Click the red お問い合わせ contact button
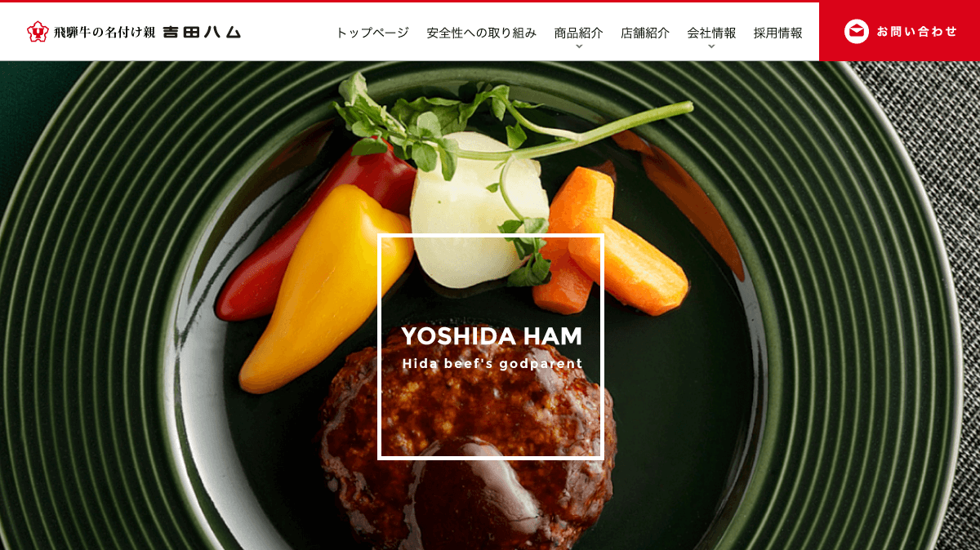The width and height of the screenshot is (980, 550). (899, 32)
